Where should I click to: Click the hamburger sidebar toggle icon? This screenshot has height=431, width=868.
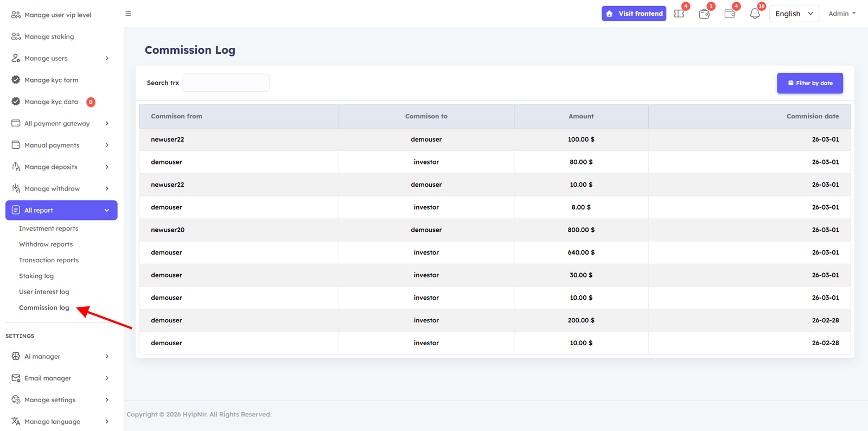[128, 14]
